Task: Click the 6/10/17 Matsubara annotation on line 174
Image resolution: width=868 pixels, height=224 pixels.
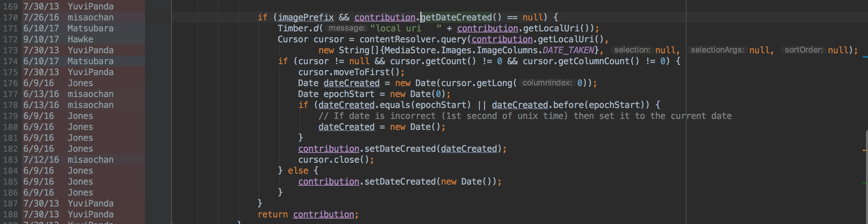Action: tap(69, 61)
